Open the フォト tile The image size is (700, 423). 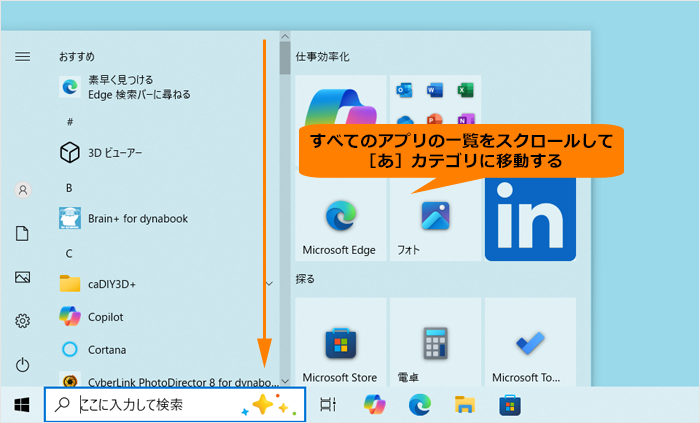click(435, 219)
